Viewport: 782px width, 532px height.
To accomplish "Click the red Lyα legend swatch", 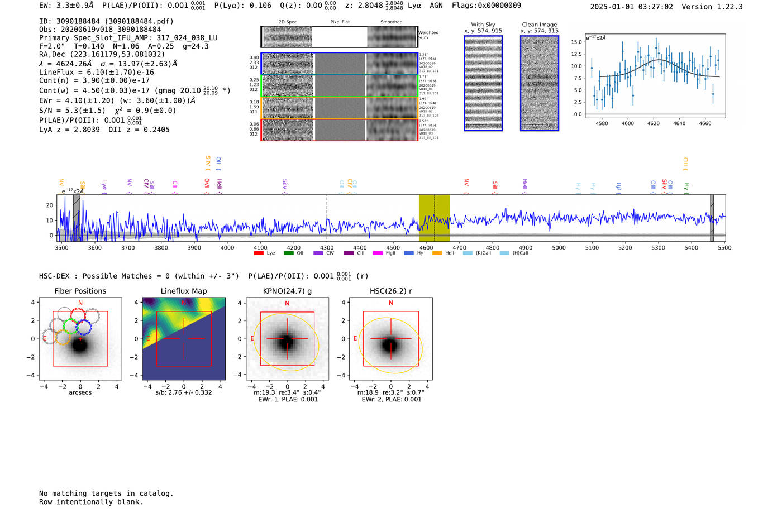I will [x=259, y=253].
